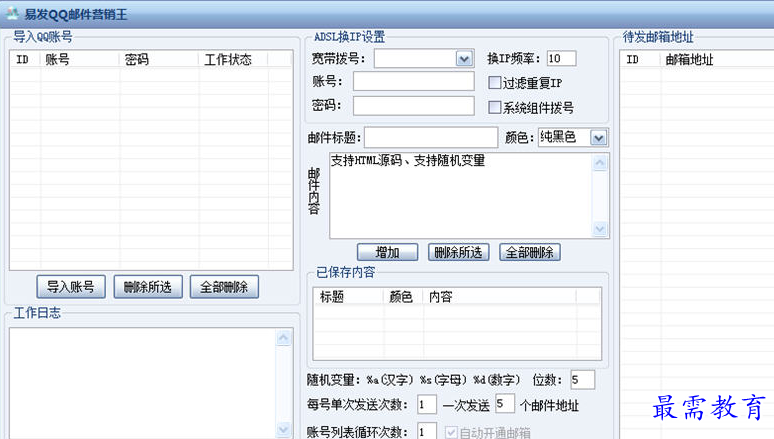774x439 pixels.
Task: Click the 工作日志 scroll-up arrow
Action: [283, 338]
